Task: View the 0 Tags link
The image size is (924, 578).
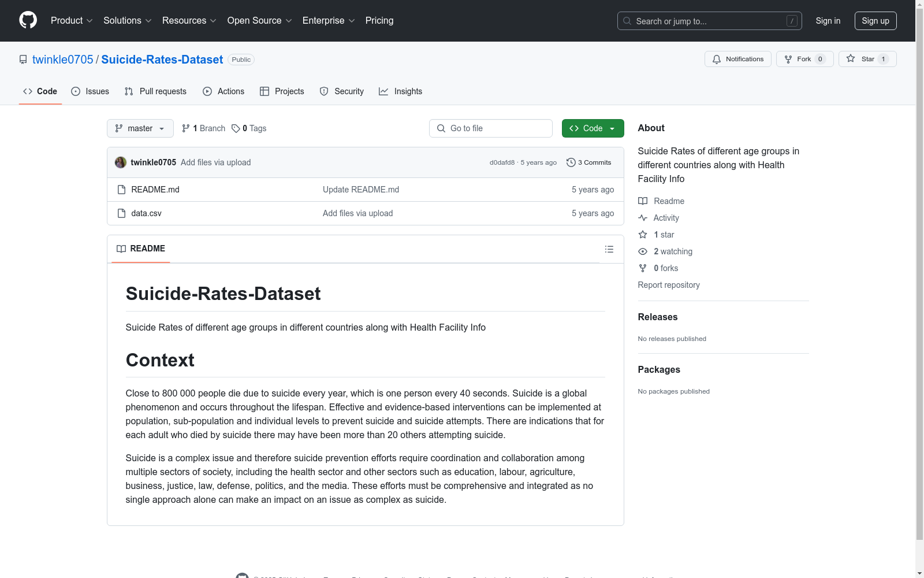Action: click(249, 128)
